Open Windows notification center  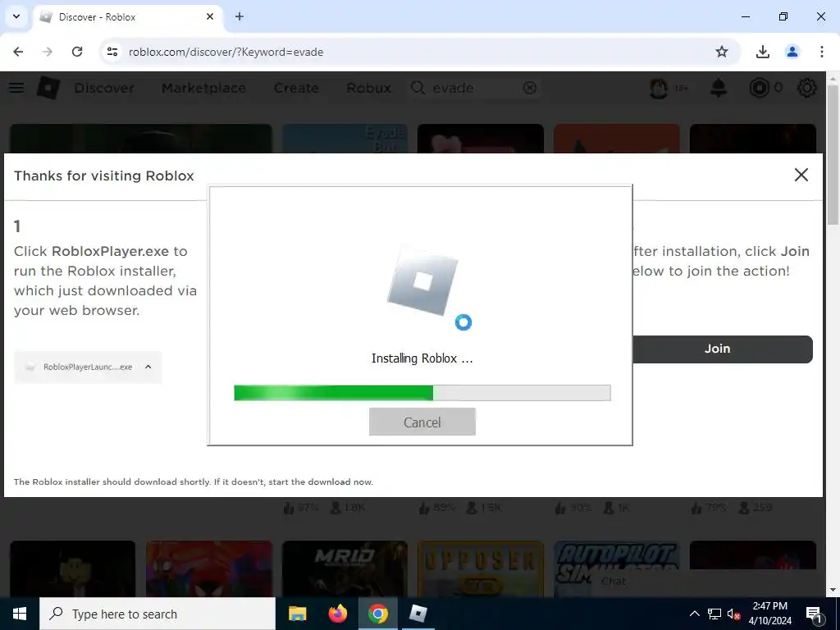click(x=814, y=614)
